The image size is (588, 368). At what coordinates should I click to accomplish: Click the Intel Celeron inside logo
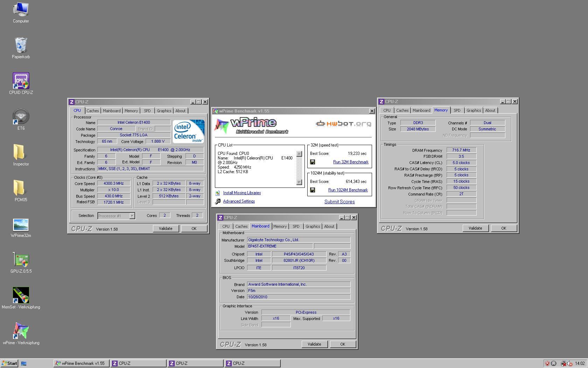click(x=189, y=131)
